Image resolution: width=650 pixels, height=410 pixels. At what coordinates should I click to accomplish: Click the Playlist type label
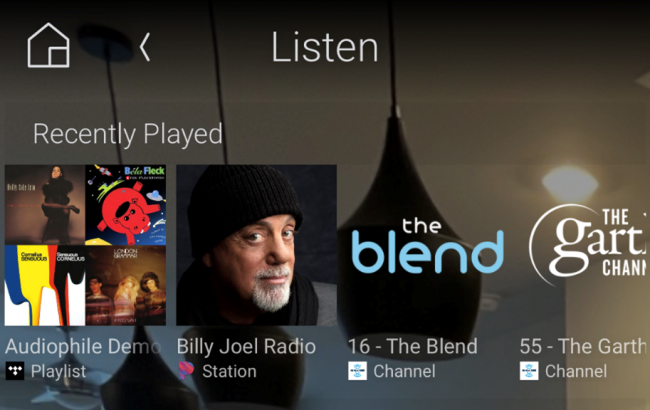[58, 371]
